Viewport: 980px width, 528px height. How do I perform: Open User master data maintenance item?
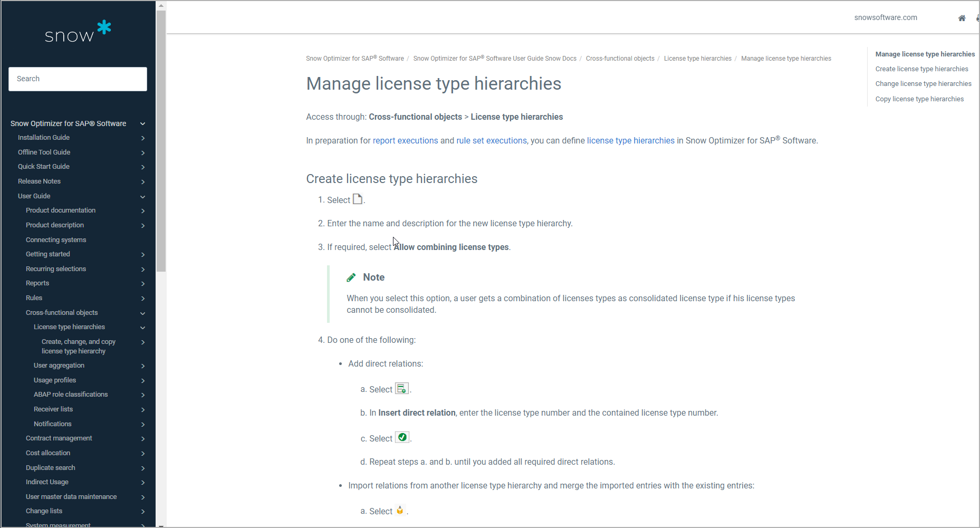tap(71, 497)
